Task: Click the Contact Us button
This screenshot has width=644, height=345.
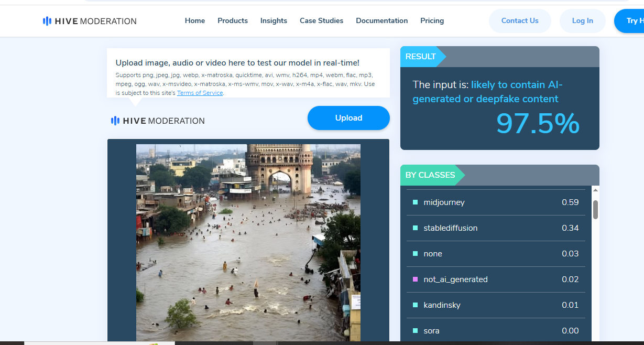Action: pos(520,21)
